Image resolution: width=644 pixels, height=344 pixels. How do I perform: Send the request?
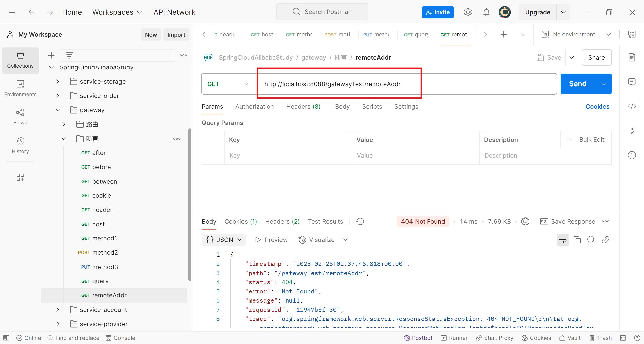(x=578, y=84)
